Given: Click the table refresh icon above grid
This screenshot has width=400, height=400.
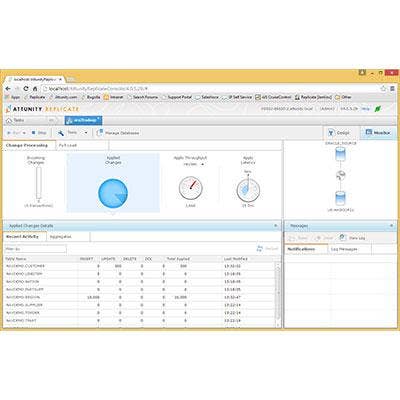Looking at the screenshot, I should [260, 248].
